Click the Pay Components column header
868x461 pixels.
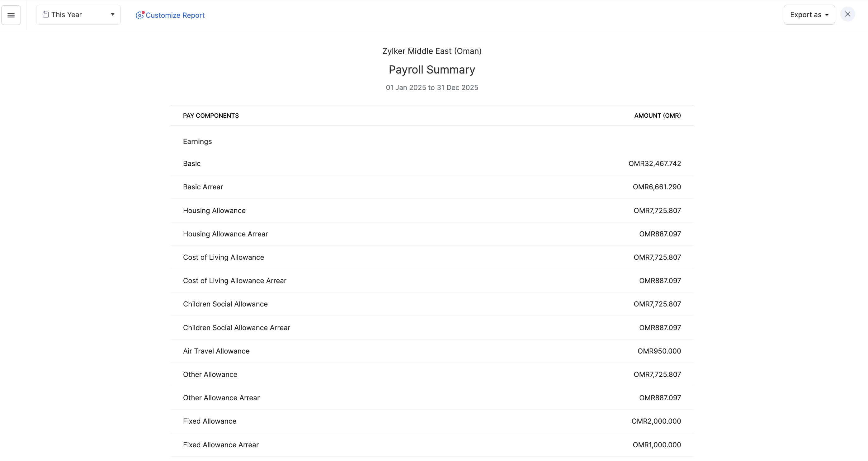pyautogui.click(x=210, y=115)
